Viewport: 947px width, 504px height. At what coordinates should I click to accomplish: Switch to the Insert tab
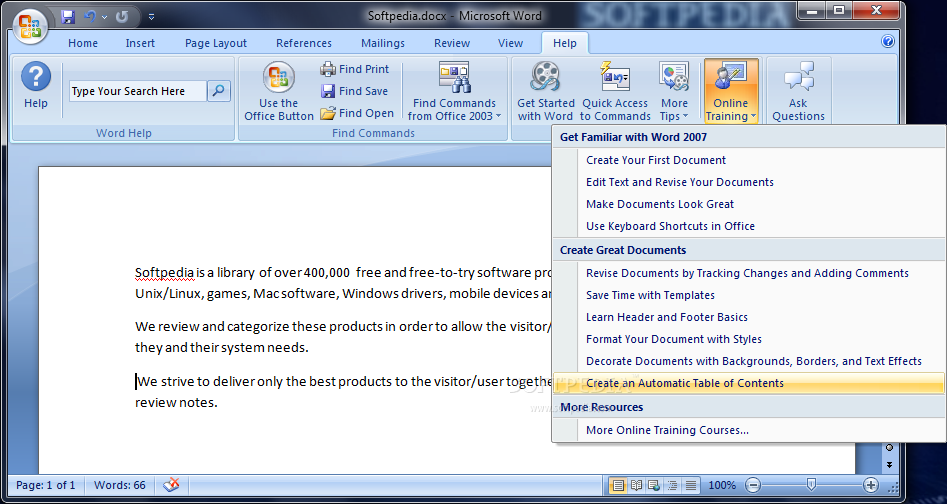140,43
